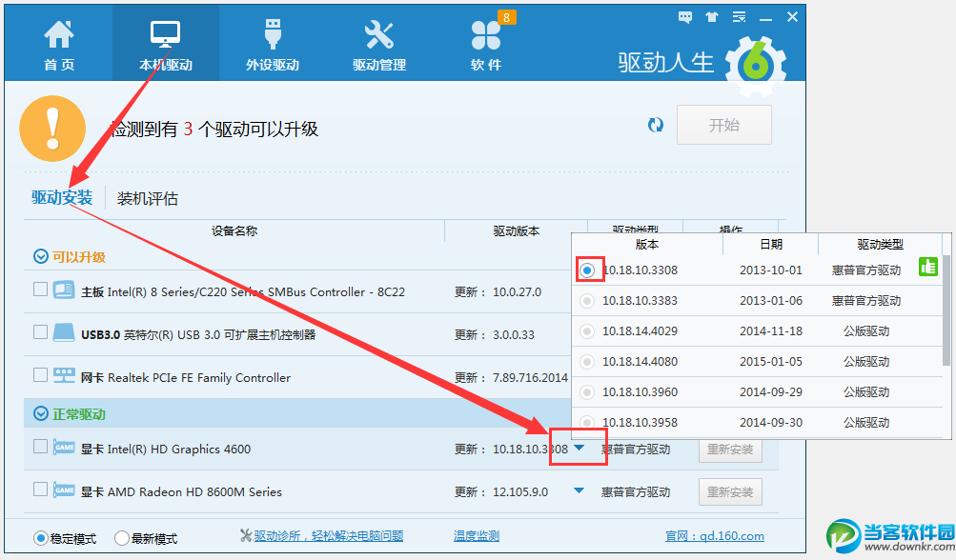Viewport: 956px width, 560px height.
Task: Open the 温度监测 link
Action: tap(477, 535)
